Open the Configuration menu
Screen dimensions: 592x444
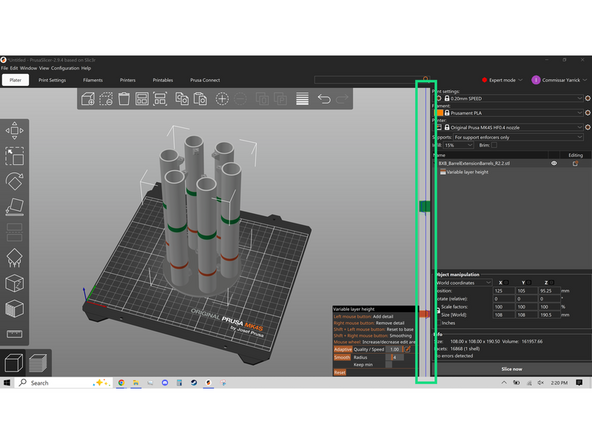[x=65, y=68]
